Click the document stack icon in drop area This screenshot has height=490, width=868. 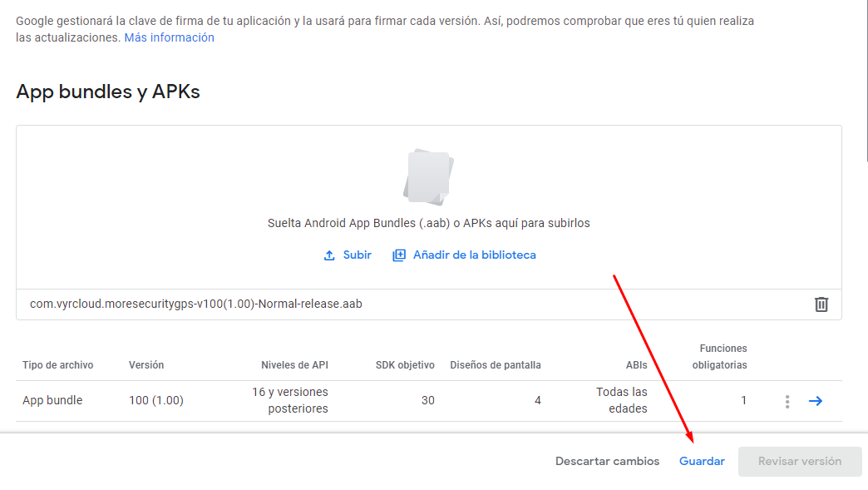428,177
